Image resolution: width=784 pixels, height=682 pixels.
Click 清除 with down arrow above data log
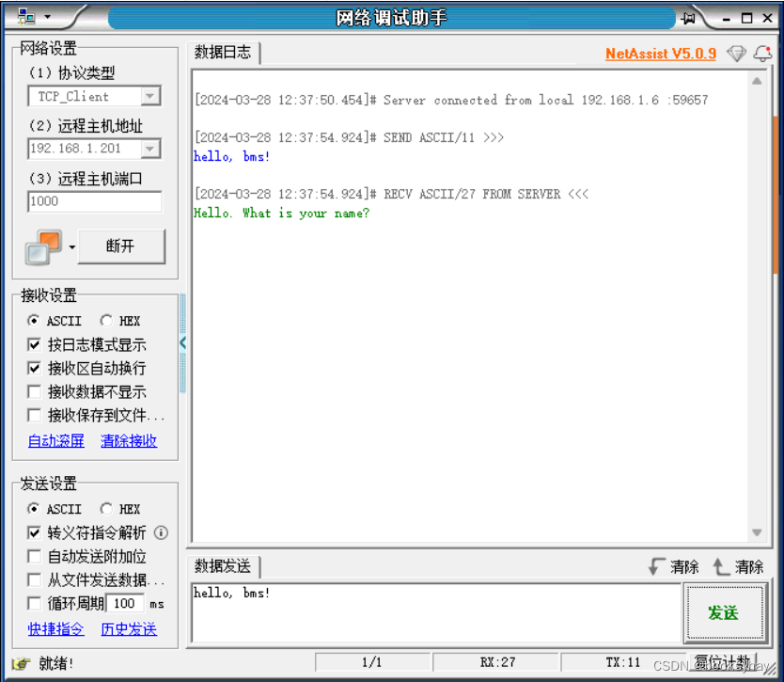tap(680, 566)
